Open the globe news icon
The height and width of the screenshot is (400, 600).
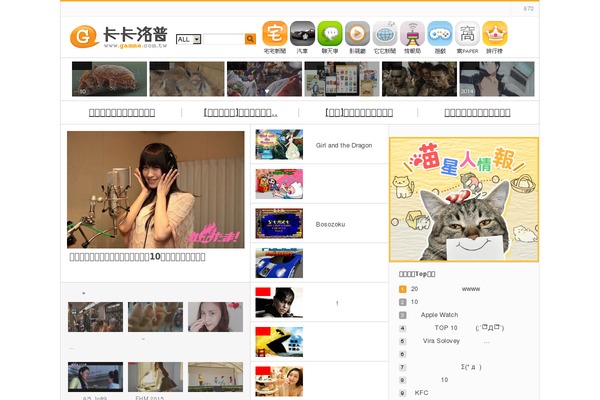(385, 34)
